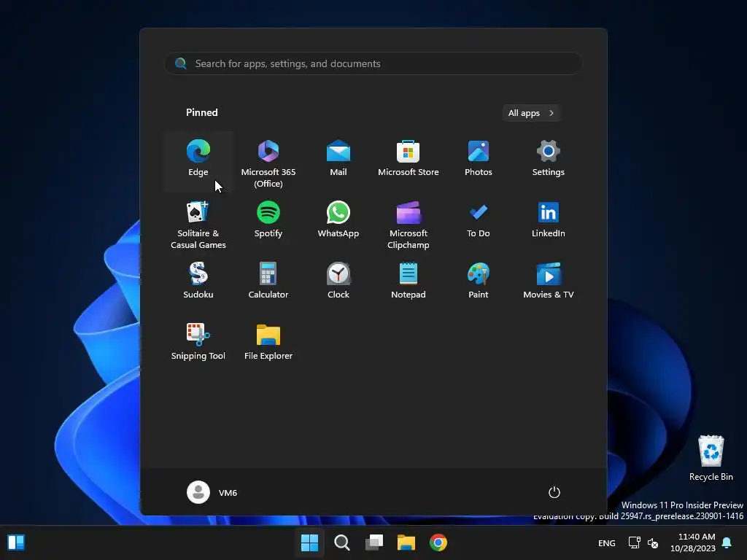Launch Microsoft Clipchamp
The width and height of the screenshot is (747, 560).
click(x=409, y=224)
